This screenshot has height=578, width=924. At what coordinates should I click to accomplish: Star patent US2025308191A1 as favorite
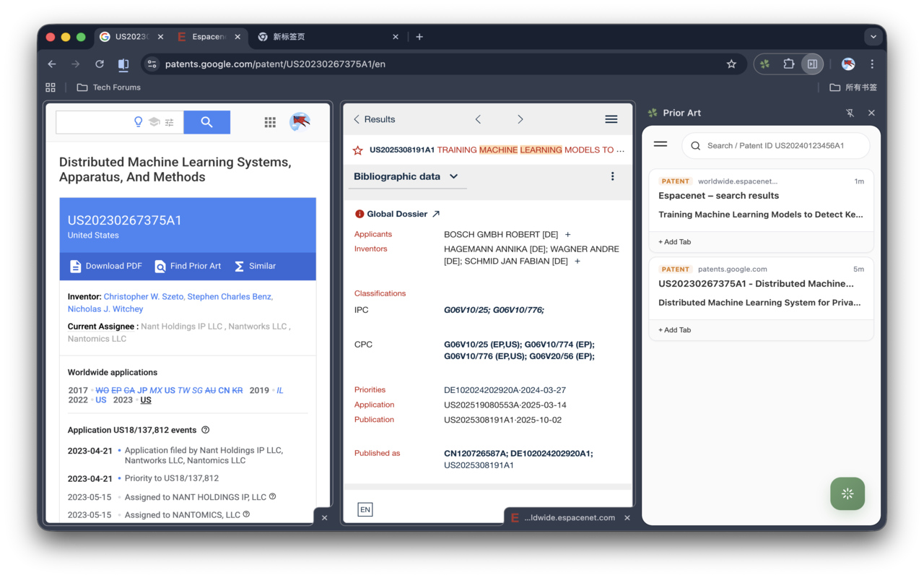coord(358,150)
